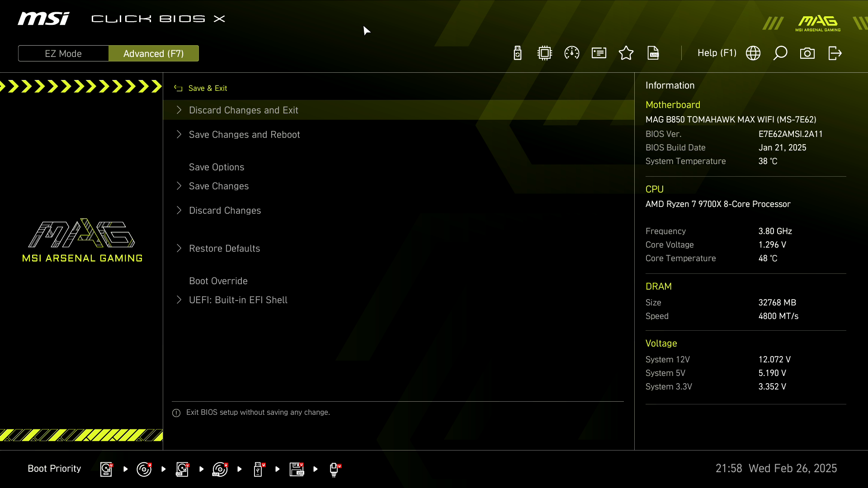
Task: Click the LOG file icon
Action: (x=653, y=53)
